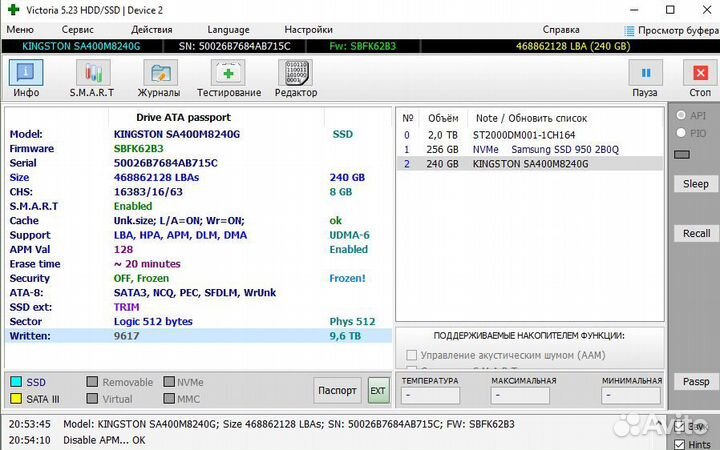Click the gray Removable legend box

[92, 382]
